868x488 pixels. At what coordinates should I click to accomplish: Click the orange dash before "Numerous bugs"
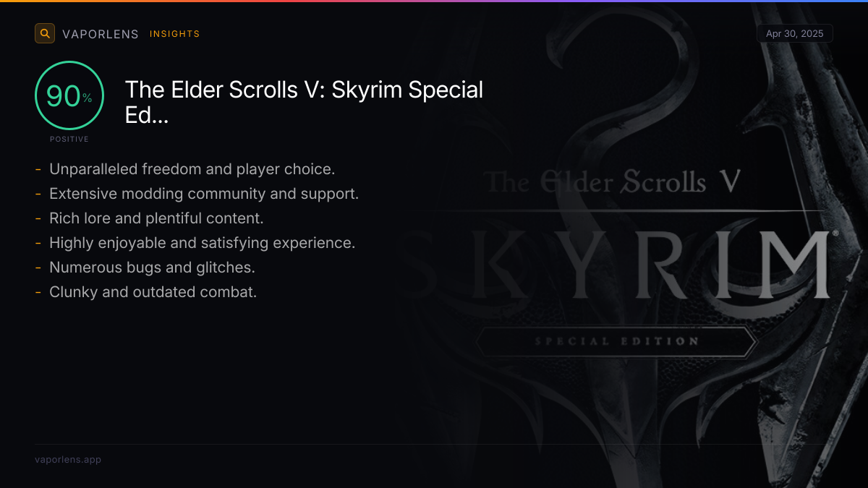pos(38,267)
